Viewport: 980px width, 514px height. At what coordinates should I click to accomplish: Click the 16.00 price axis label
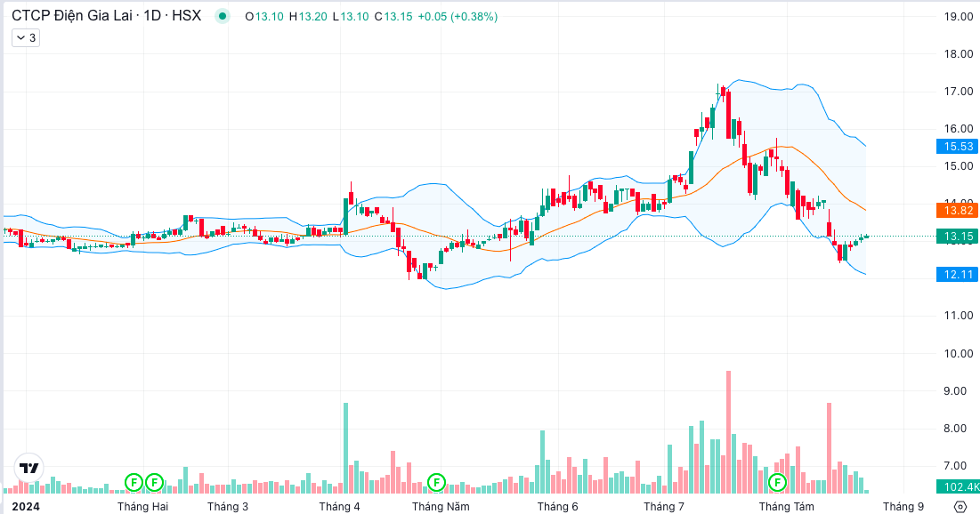click(958, 129)
